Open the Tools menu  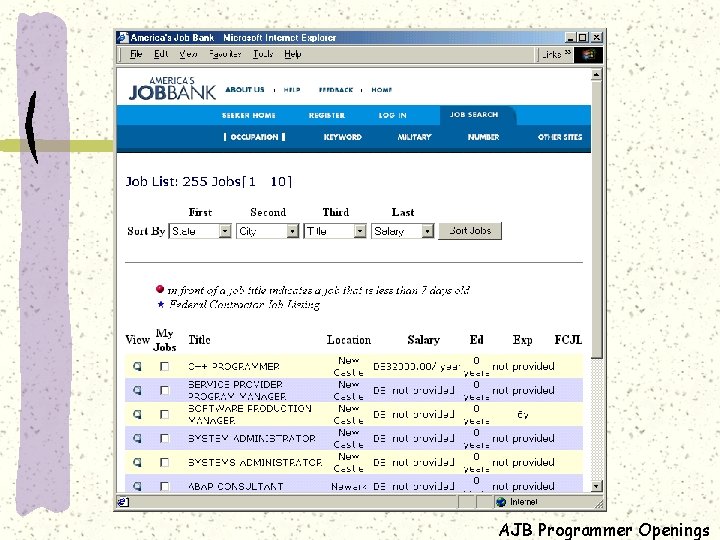(x=263, y=54)
